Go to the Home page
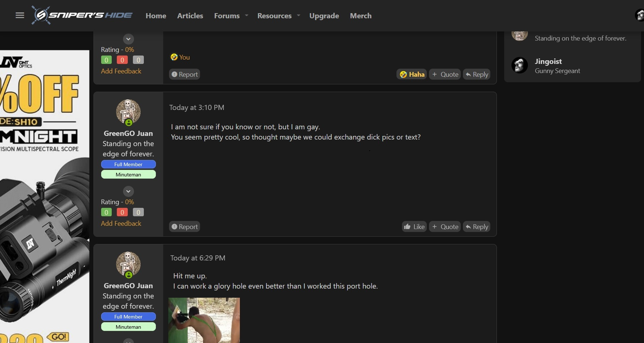The image size is (644, 343). click(156, 16)
